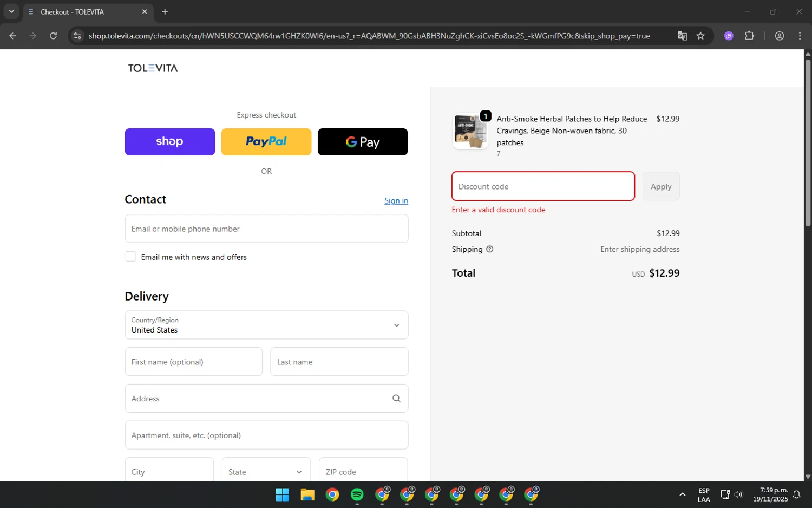Open Windows Start menu
This screenshot has height=508, width=812.
click(283, 494)
